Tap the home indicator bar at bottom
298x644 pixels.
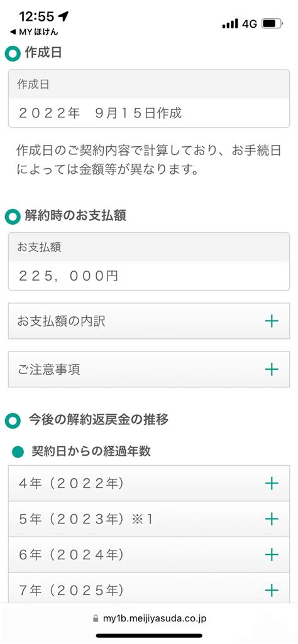(x=149, y=635)
